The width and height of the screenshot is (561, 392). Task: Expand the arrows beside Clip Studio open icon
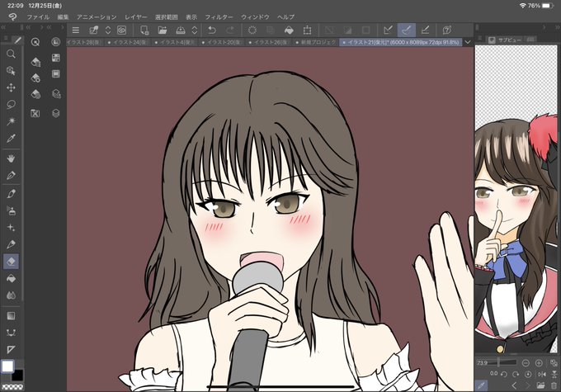(108, 31)
